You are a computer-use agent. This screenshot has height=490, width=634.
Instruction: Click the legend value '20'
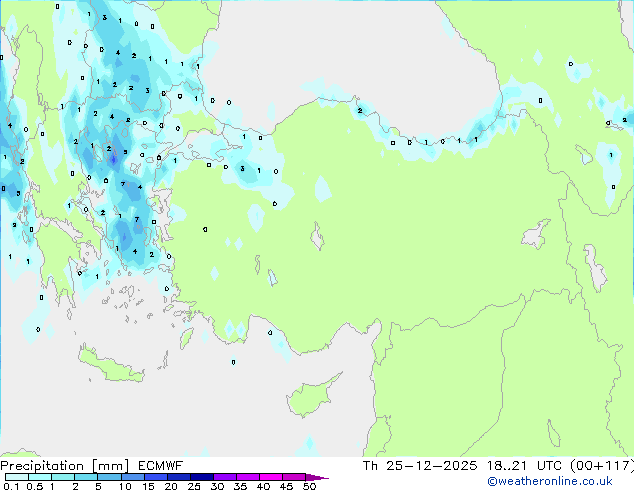tap(171, 486)
